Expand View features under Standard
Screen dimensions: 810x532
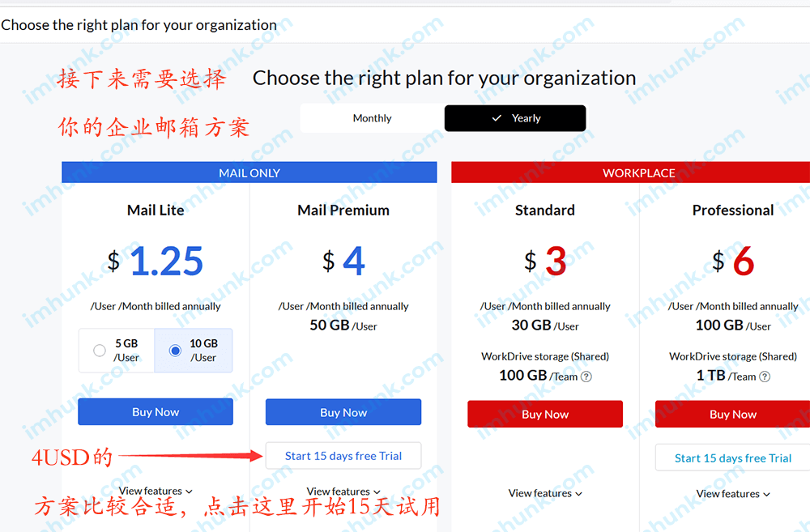pyautogui.click(x=545, y=494)
